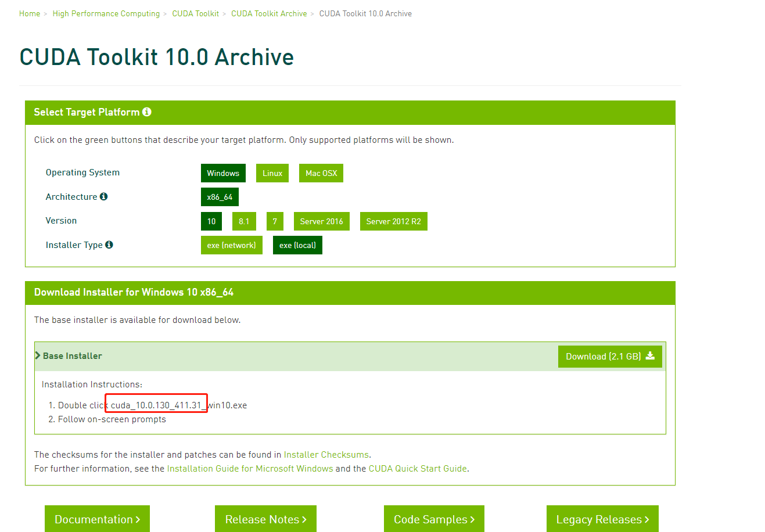Collapse the Base Installer section
765x532 pixels.
coord(38,355)
